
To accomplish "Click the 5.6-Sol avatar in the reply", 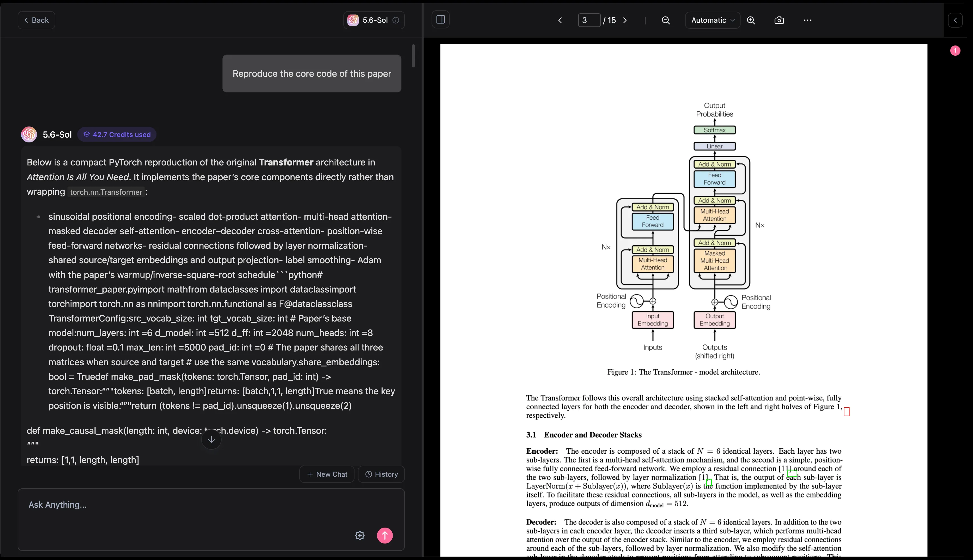I will tap(29, 134).
